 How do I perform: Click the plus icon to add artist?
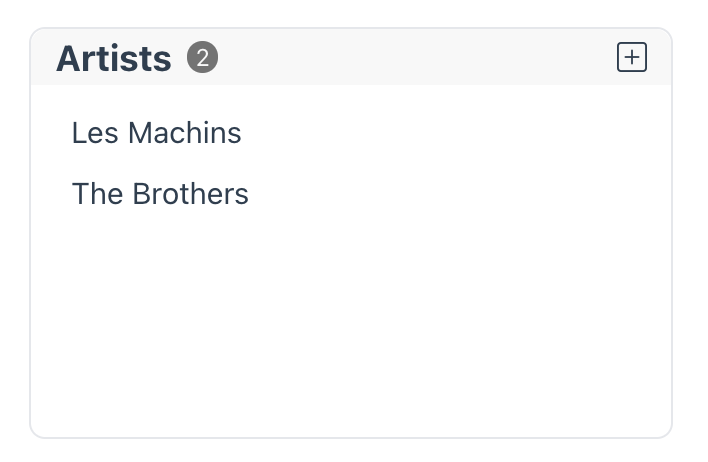[632, 57]
